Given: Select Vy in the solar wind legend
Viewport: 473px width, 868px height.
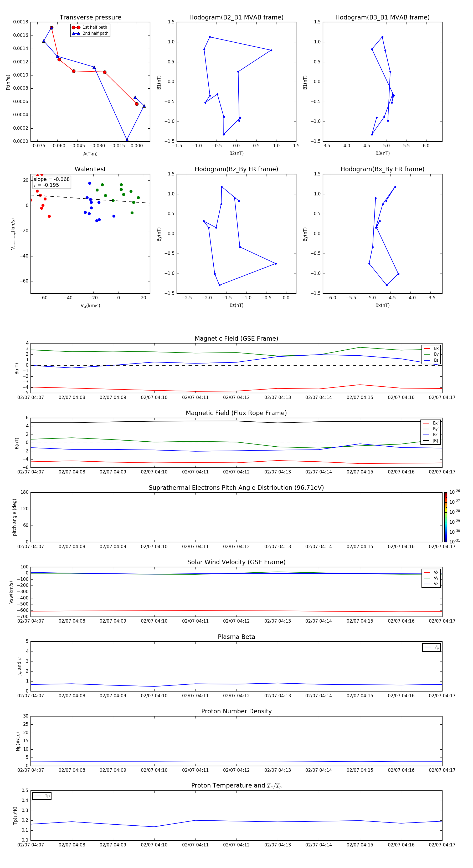Looking at the screenshot, I should [x=431, y=578].
